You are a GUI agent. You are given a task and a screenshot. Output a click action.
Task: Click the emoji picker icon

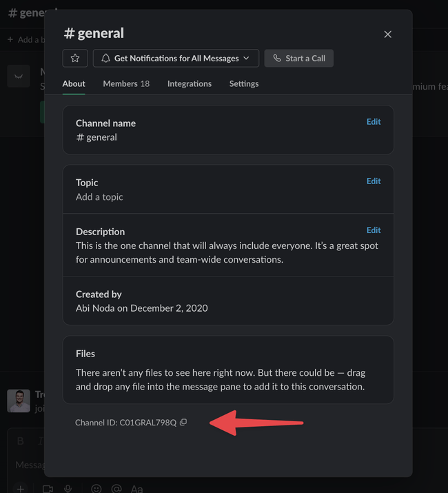click(x=96, y=488)
